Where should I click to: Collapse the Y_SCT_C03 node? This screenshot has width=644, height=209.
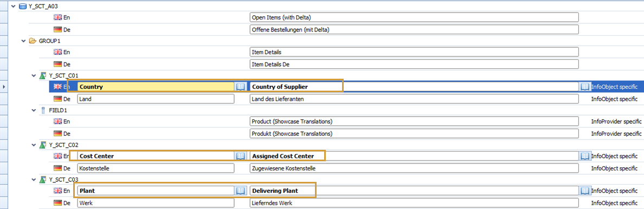(33, 179)
